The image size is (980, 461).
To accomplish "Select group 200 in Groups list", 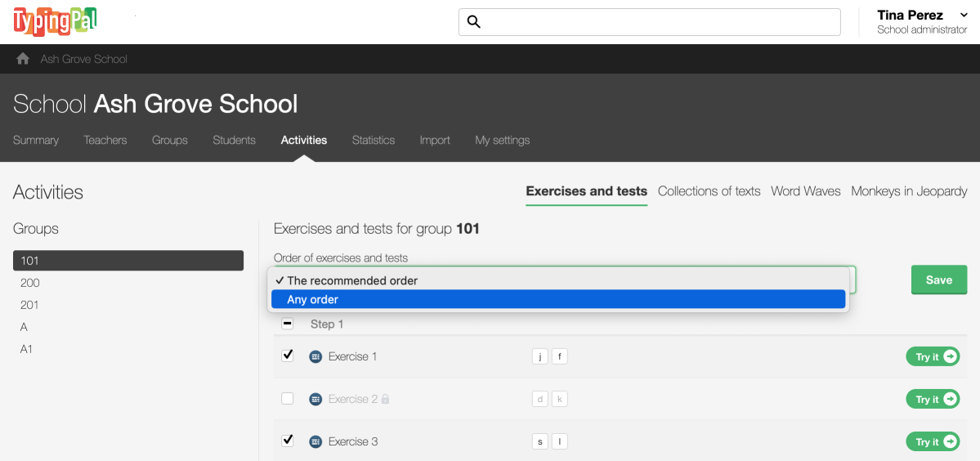I will (x=30, y=283).
